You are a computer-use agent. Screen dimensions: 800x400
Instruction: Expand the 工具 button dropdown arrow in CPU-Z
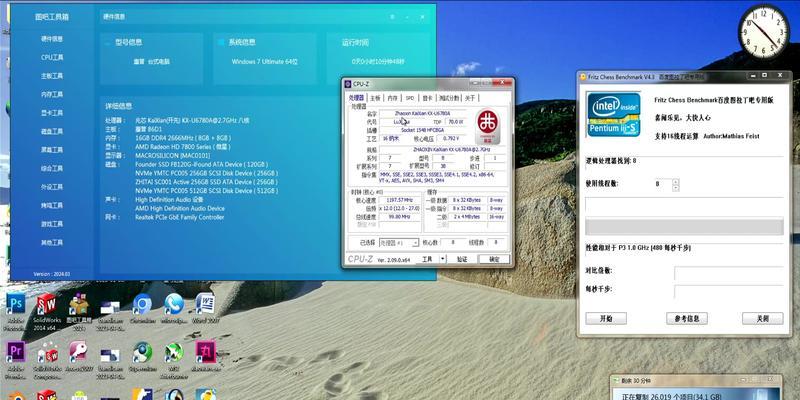[443, 259]
